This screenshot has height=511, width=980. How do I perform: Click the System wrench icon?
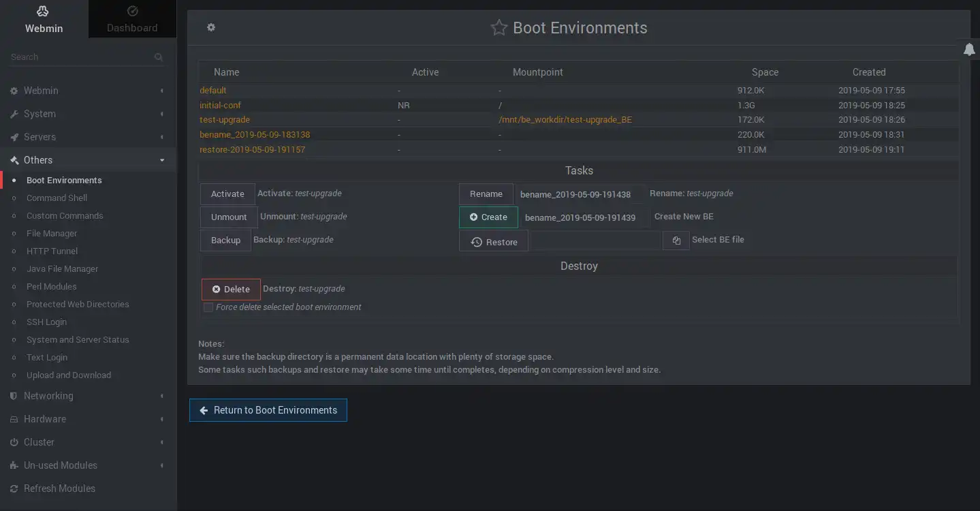14,114
